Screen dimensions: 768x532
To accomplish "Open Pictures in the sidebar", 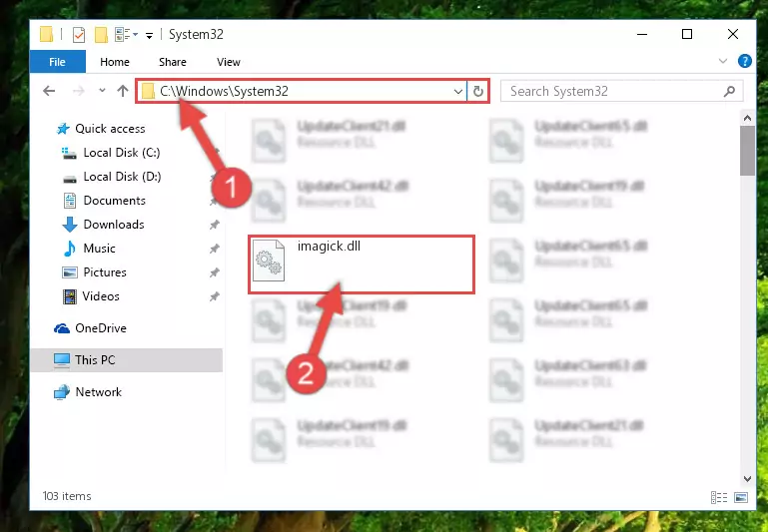I will (x=105, y=272).
